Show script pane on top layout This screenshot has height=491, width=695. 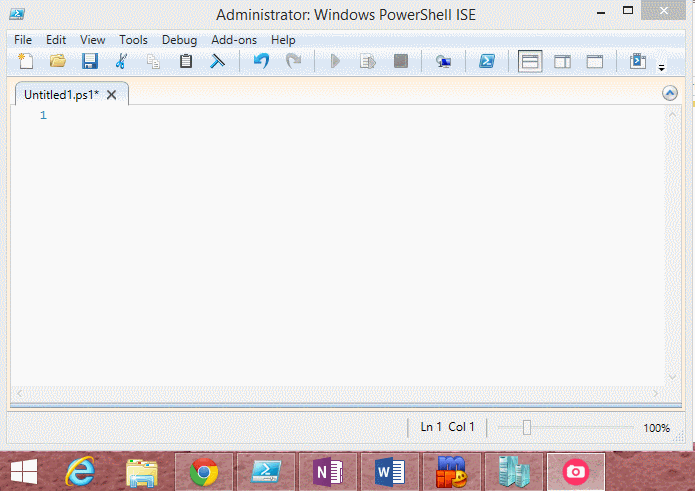(530, 61)
